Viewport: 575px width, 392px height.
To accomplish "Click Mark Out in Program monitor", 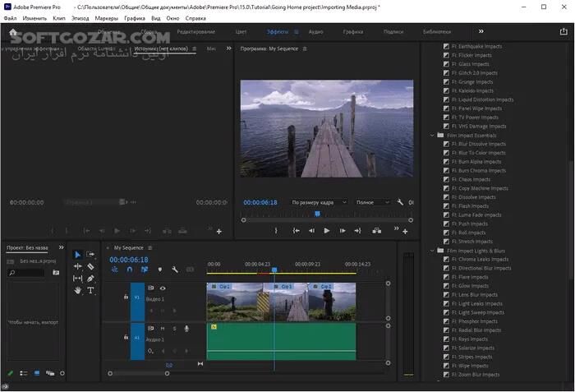I will coord(276,230).
